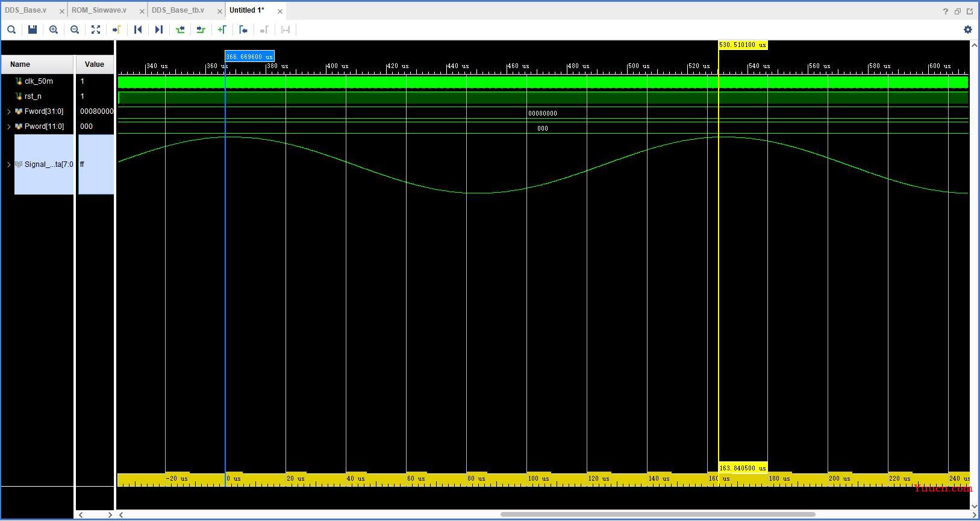This screenshot has height=521, width=980.
Task: Click the Search magnifier icon in waveform toolbar
Action: (x=11, y=30)
